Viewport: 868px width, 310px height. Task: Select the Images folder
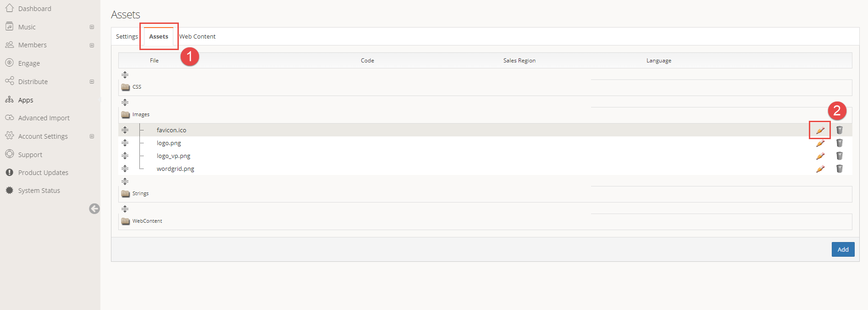(x=140, y=115)
